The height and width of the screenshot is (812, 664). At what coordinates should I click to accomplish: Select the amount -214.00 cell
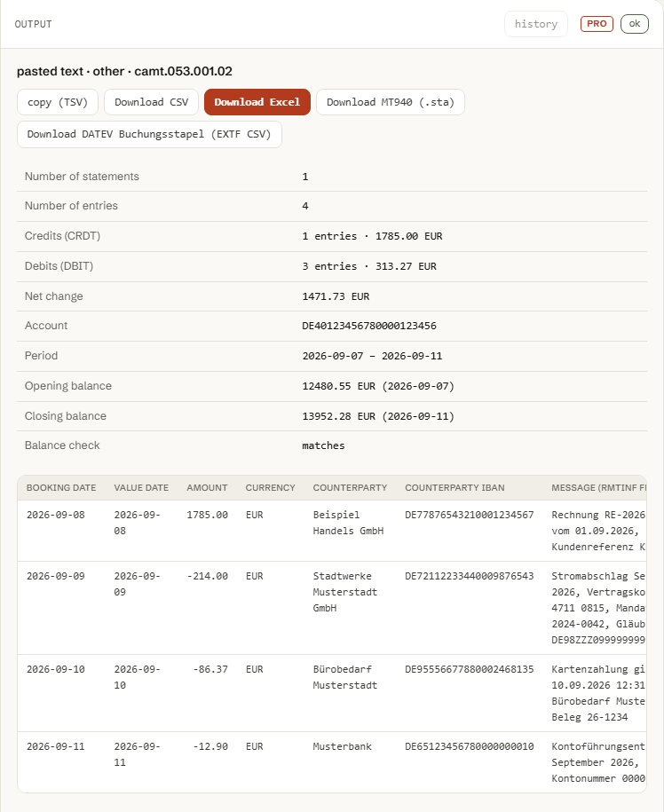[207, 576]
